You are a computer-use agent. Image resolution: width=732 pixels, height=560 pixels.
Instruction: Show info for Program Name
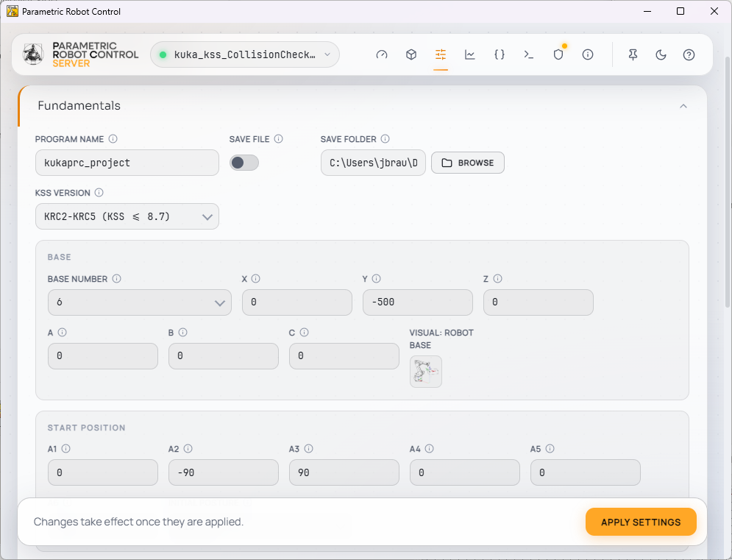[113, 139]
